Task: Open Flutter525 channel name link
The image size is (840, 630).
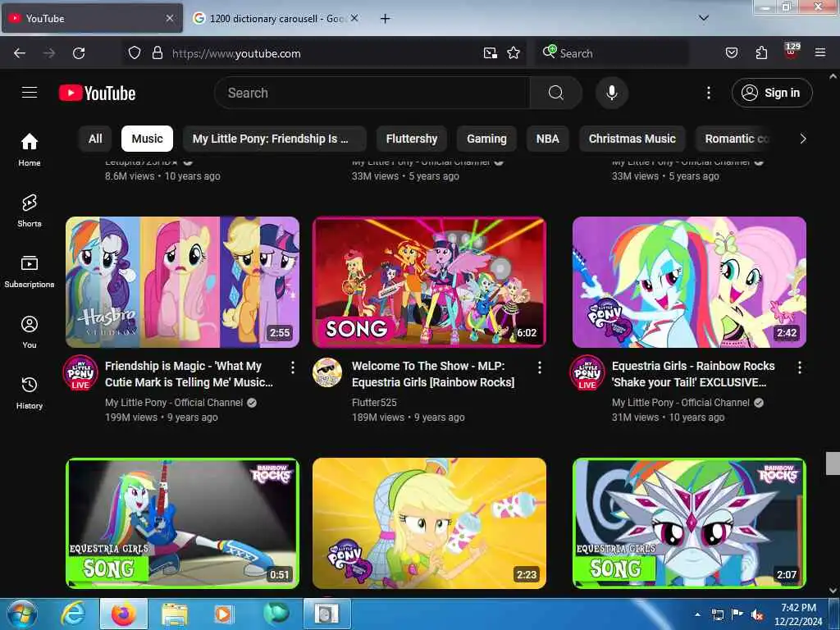Action: (x=374, y=402)
